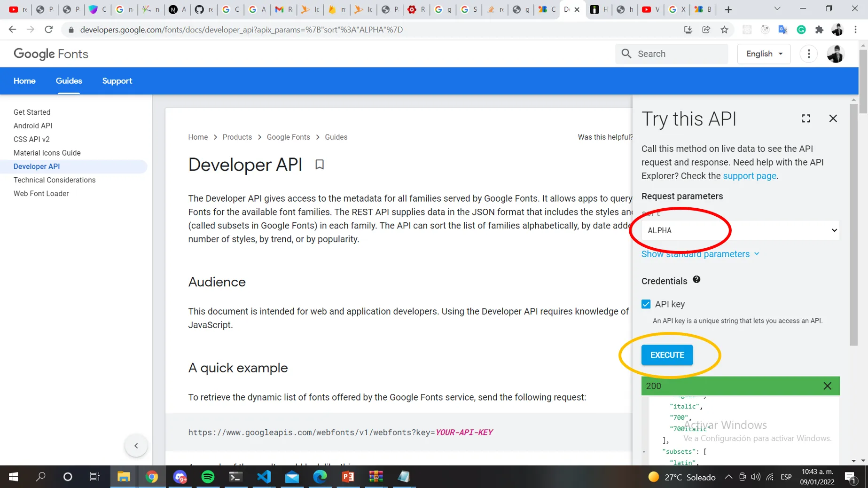Open Microsoft Edge from the taskbar
Screen dimensions: 868x488
pyautogui.click(x=320, y=477)
